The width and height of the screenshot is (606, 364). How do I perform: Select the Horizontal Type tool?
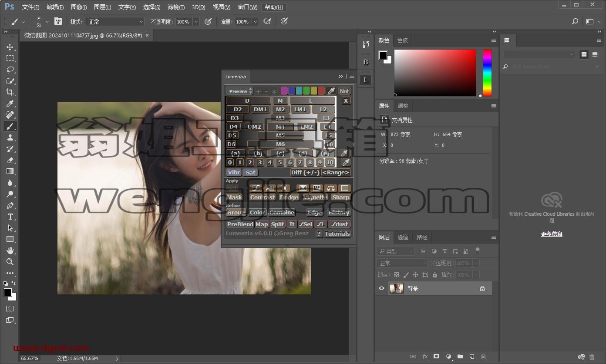(x=10, y=217)
